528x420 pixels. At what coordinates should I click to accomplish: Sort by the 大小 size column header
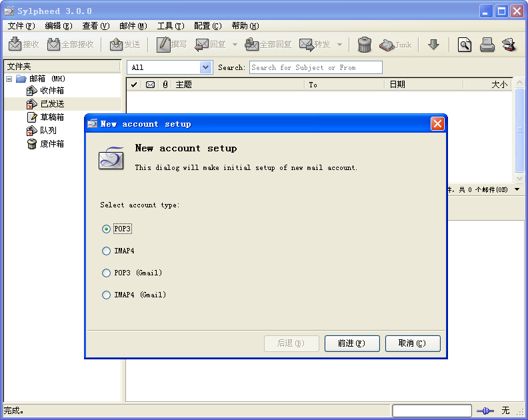[x=487, y=85]
